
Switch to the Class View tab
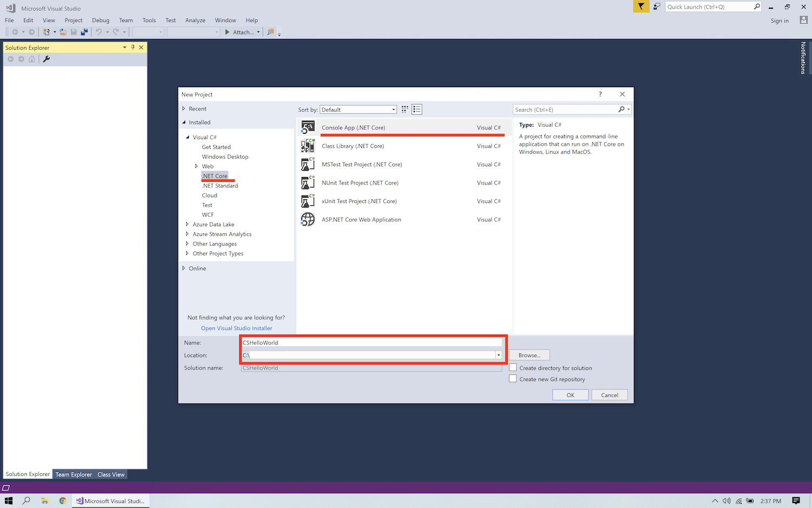(x=111, y=474)
